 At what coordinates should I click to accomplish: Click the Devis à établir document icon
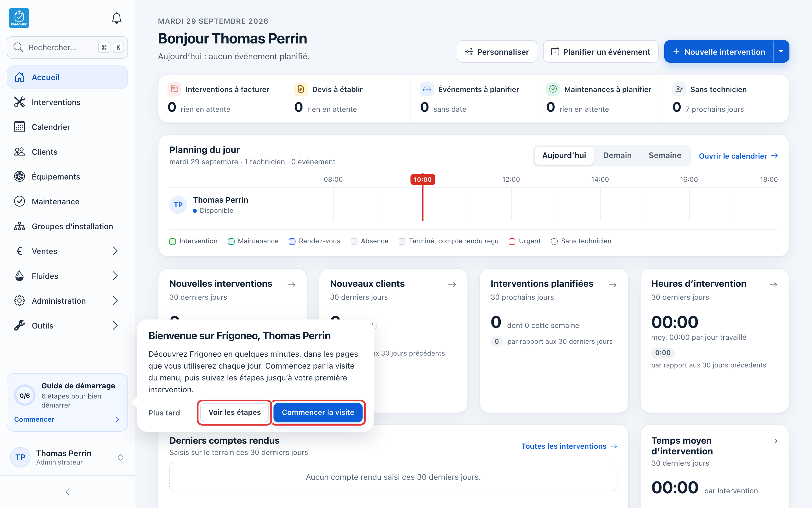click(x=301, y=89)
